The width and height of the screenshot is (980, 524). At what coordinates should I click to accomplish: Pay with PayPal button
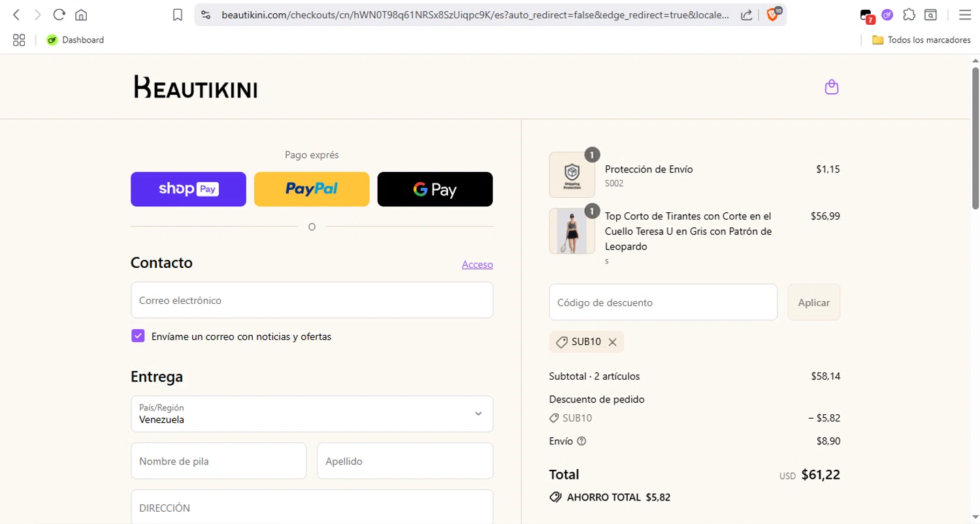click(x=312, y=189)
